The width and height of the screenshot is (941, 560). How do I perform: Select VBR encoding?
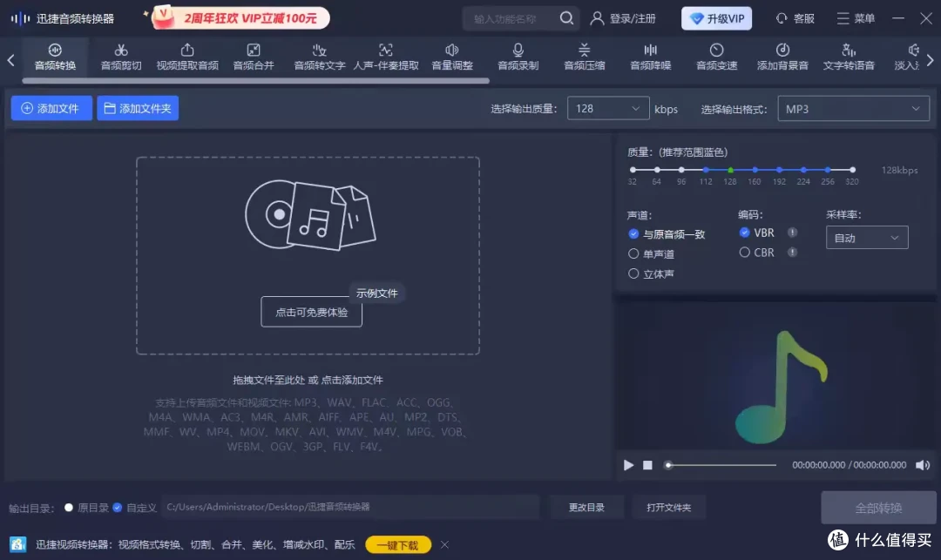point(757,233)
